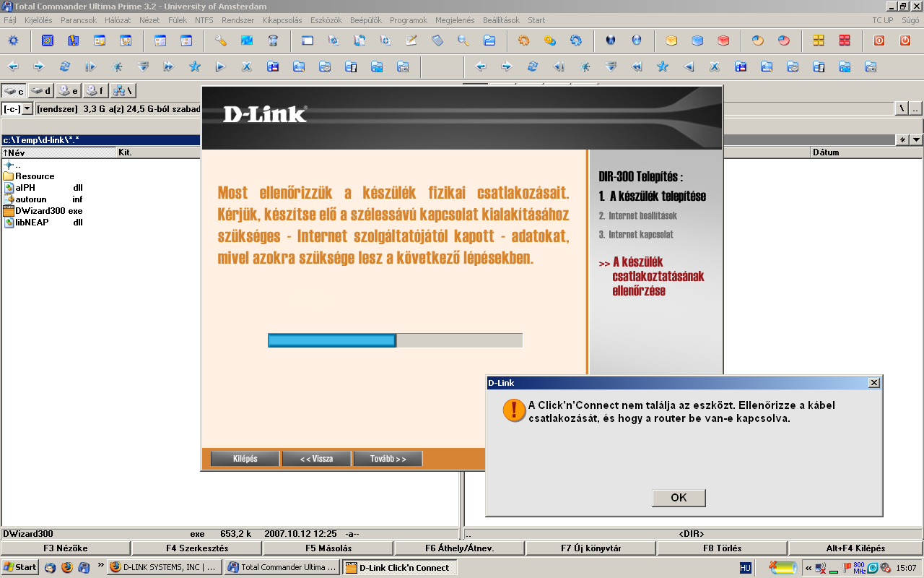Click F8 Törlés function button

click(x=723, y=548)
